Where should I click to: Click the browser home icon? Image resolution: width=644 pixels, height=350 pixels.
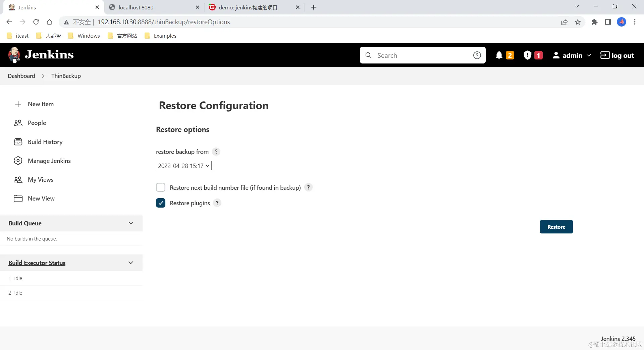tap(50, 22)
